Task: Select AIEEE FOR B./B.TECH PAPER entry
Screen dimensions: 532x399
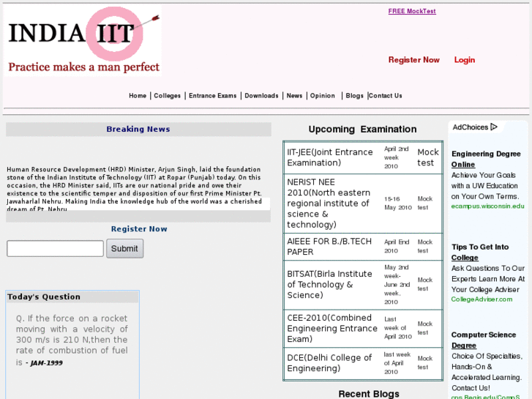Action: [329, 247]
